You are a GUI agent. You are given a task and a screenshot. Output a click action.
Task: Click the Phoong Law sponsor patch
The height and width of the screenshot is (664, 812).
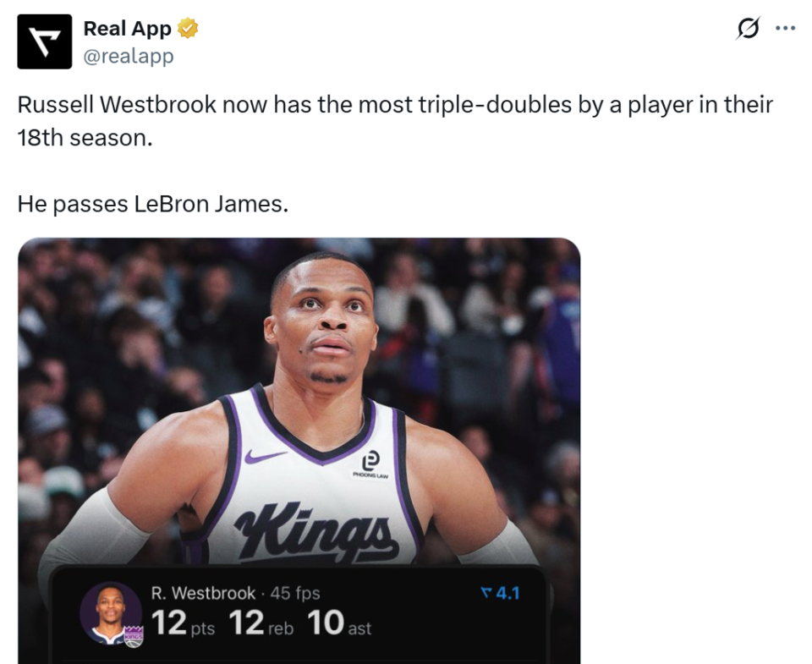coord(370,464)
